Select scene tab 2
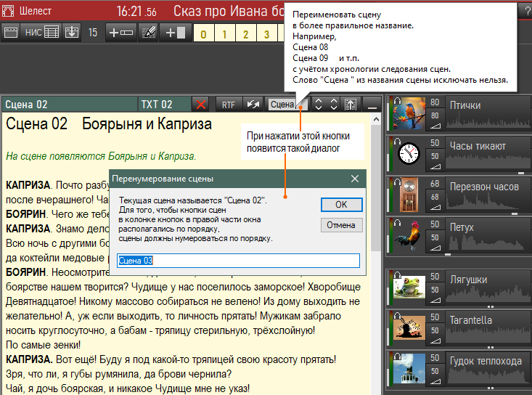The image size is (532, 395). [x=245, y=34]
